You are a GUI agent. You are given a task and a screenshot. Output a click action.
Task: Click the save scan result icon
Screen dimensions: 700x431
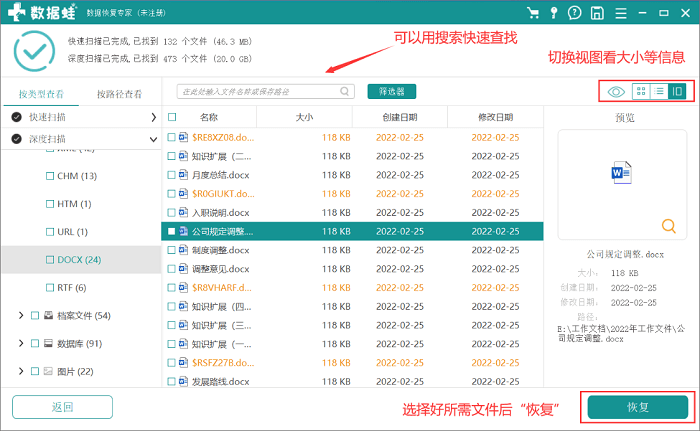pyautogui.click(x=597, y=13)
